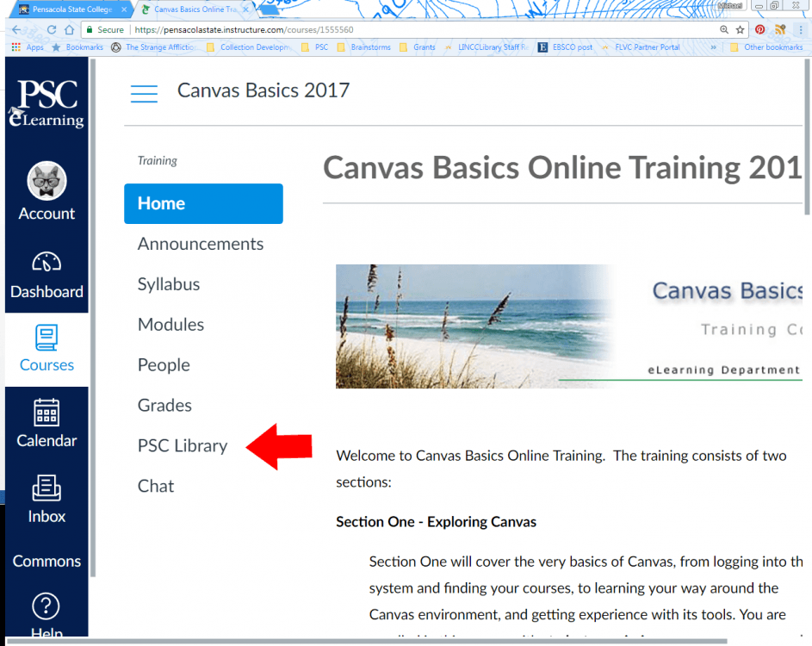
Task: Bookmark this page with the star icon
Action: [740, 29]
